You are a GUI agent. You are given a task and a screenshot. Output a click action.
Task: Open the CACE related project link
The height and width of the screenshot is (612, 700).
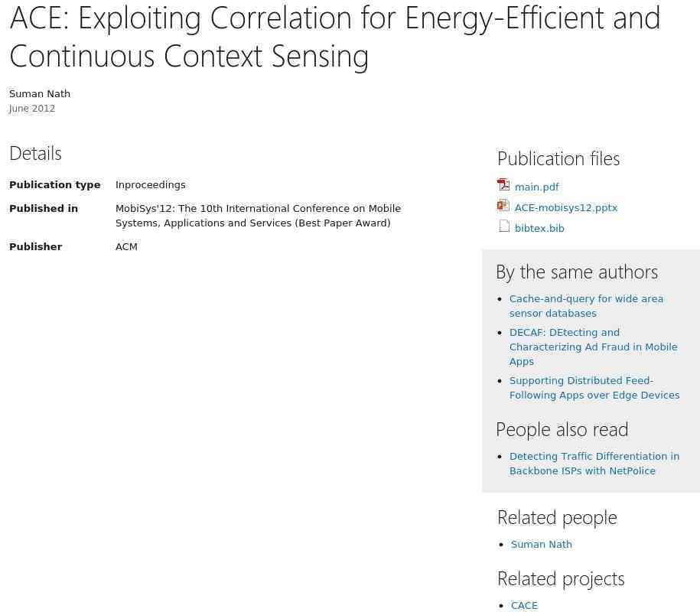tap(524, 606)
